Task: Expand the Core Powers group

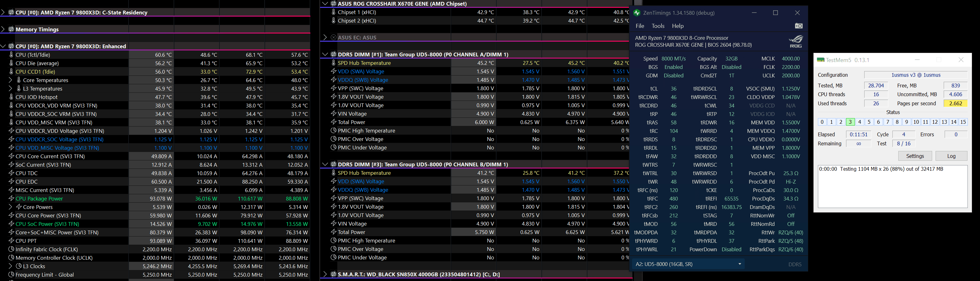Action: click(x=10, y=207)
